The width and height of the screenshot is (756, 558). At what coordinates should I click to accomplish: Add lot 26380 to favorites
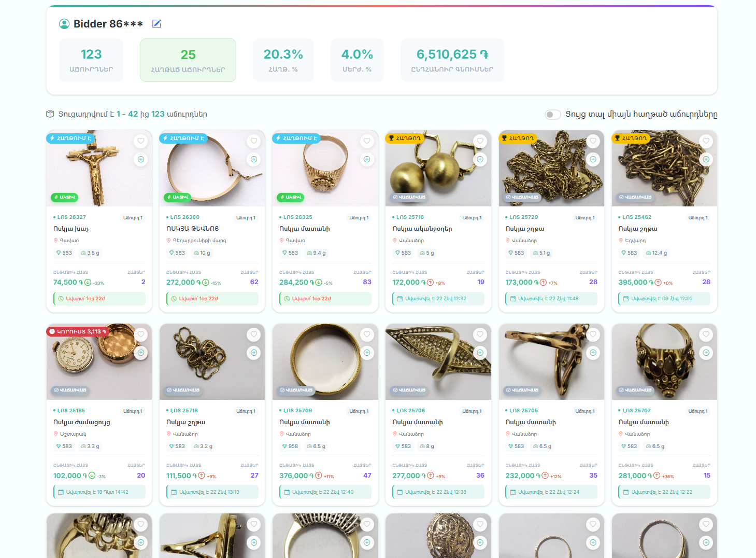[x=254, y=141]
